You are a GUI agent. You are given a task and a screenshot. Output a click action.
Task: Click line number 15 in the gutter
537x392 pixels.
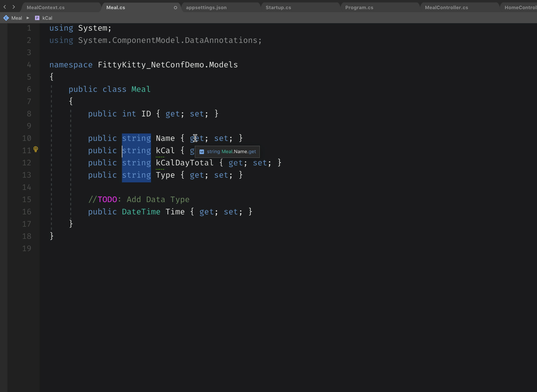27,199
